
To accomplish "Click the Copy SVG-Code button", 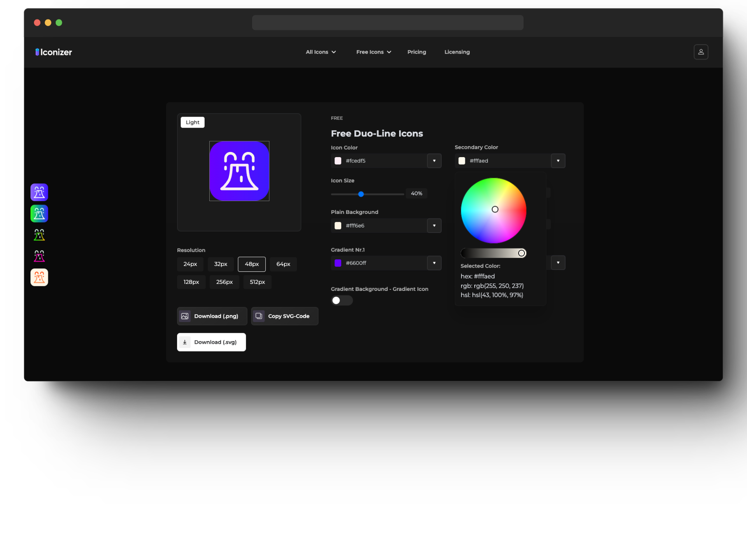I will 284,316.
